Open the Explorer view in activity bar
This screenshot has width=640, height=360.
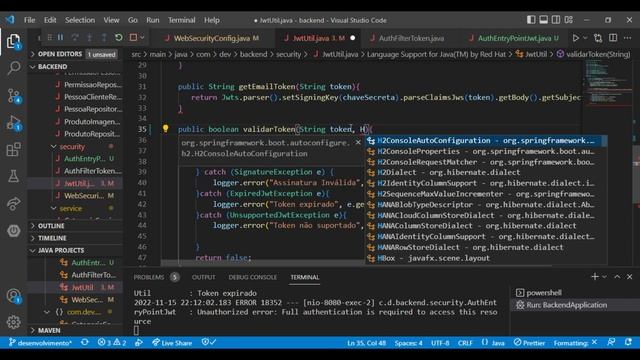coord(13,41)
